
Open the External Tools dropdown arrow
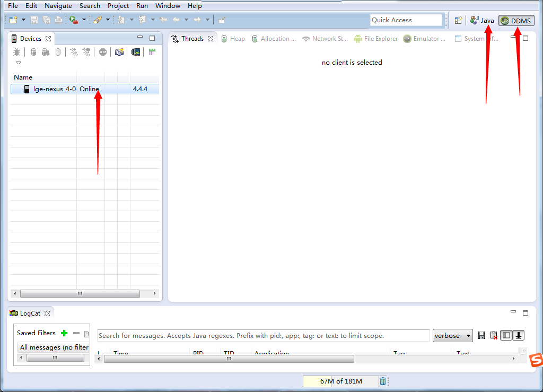point(84,20)
